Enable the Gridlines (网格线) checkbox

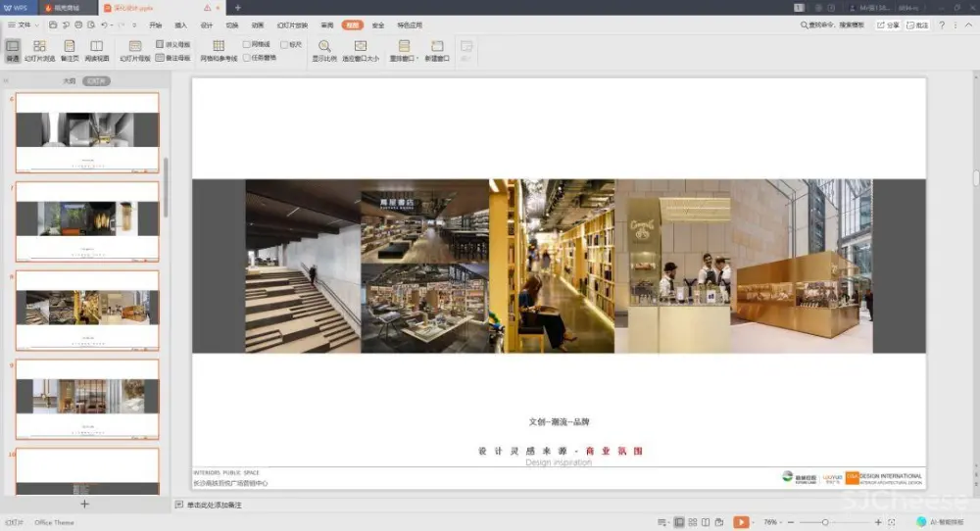[247, 45]
